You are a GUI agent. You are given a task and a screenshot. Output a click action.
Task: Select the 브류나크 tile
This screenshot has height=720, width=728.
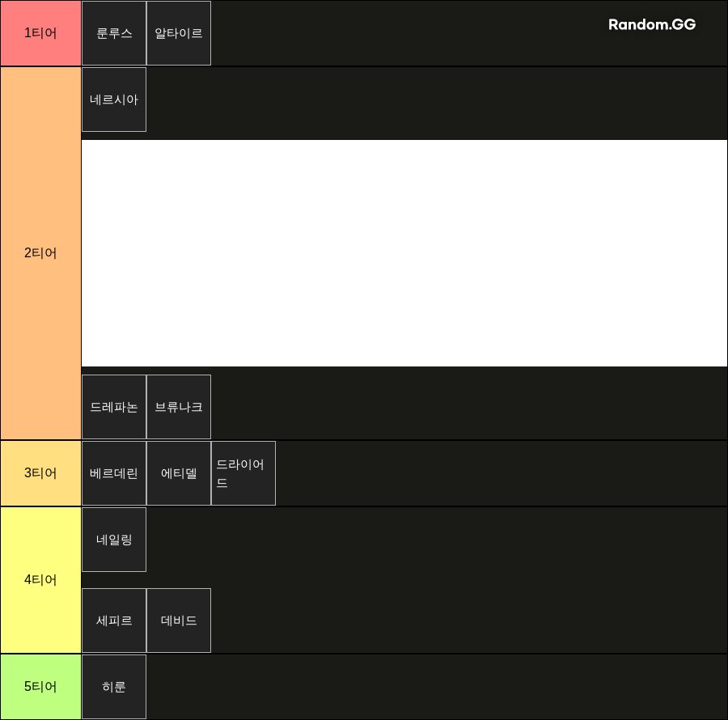click(x=179, y=407)
